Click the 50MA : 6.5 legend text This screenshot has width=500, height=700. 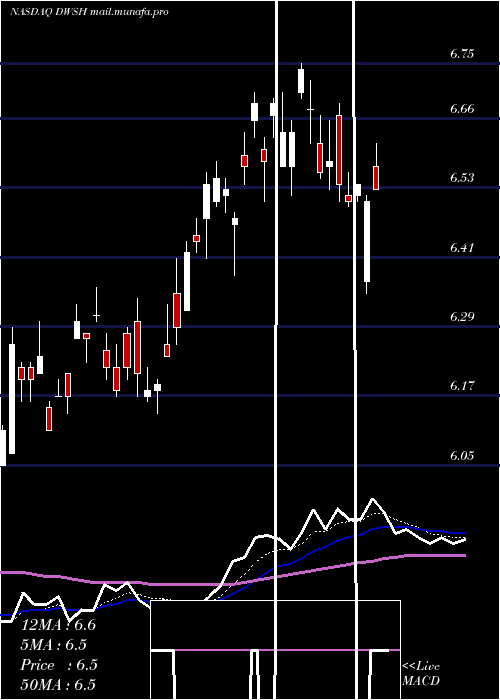58,685
